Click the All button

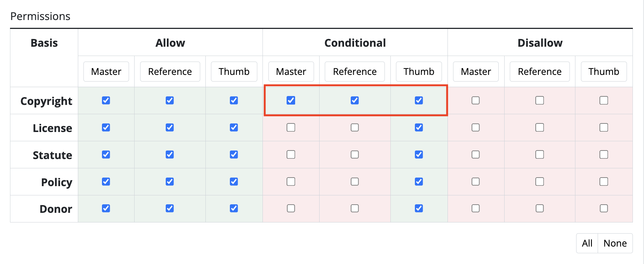coord(587,243)
